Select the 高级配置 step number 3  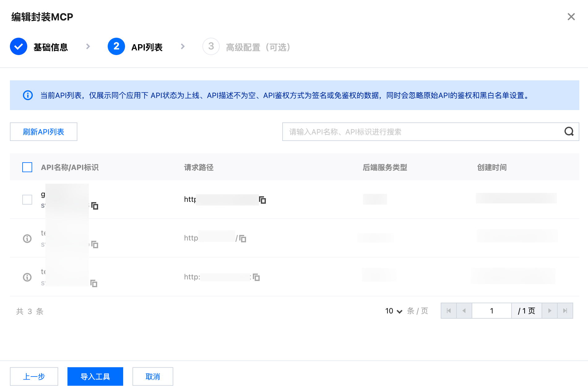[211, 47]
